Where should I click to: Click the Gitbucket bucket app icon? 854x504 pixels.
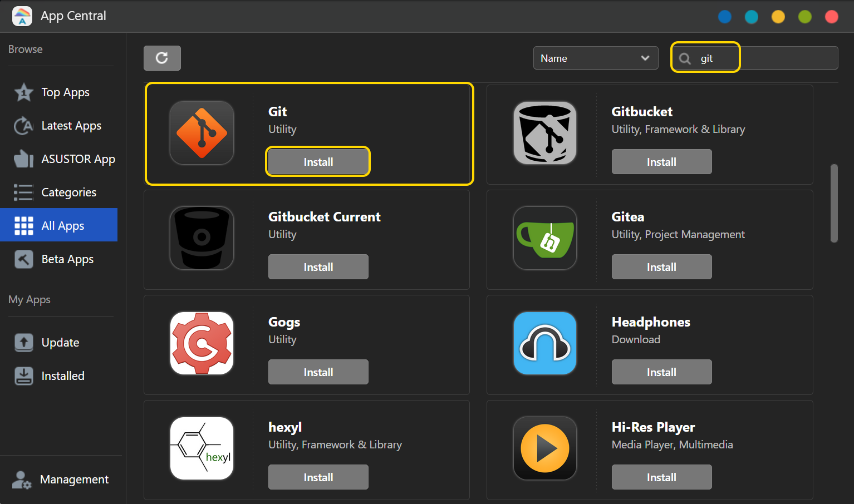pyautogui.click(x=545, y=133)
